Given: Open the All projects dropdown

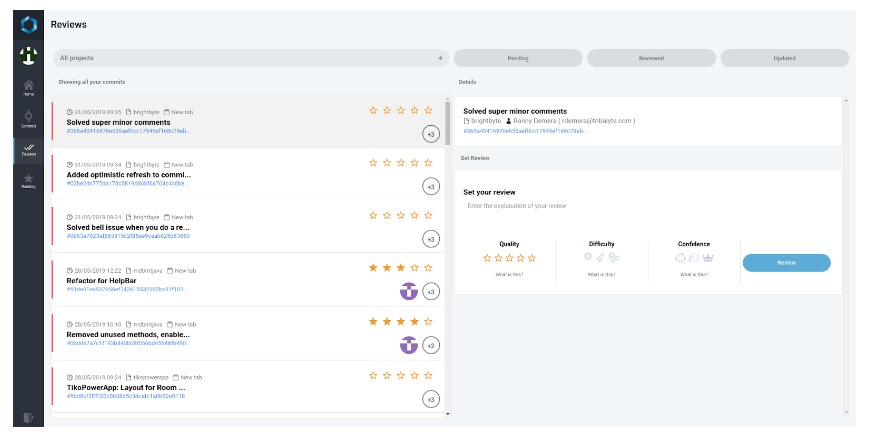Looking at the screenshot, I should 251,58.
